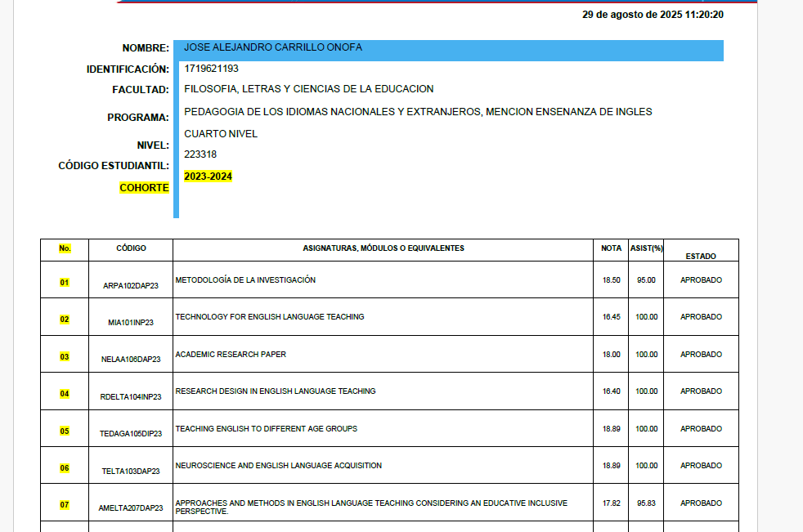
Task: Click the CUARTO NIVEL text
Action: 221,134
